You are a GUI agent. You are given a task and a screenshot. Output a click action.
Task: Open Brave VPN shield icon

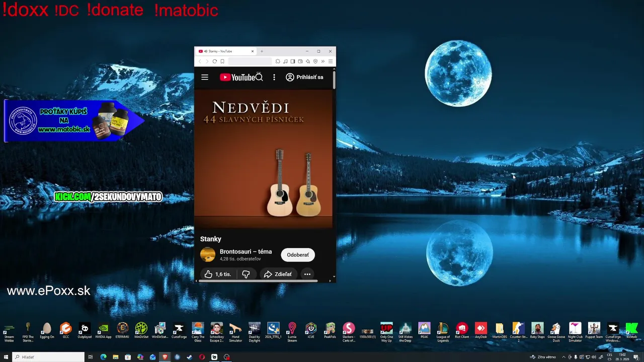[315, 61]
